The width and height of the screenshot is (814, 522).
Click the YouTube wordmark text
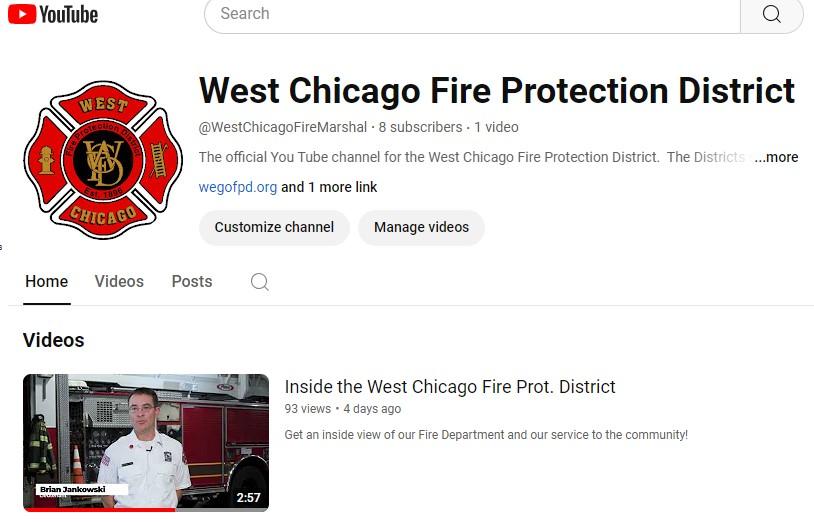(x=69, y=15)
